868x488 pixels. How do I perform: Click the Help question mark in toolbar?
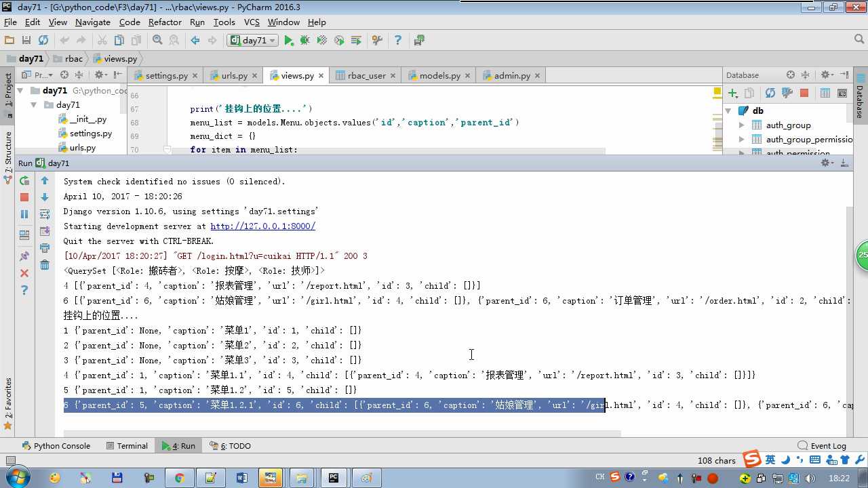[398, 41]
